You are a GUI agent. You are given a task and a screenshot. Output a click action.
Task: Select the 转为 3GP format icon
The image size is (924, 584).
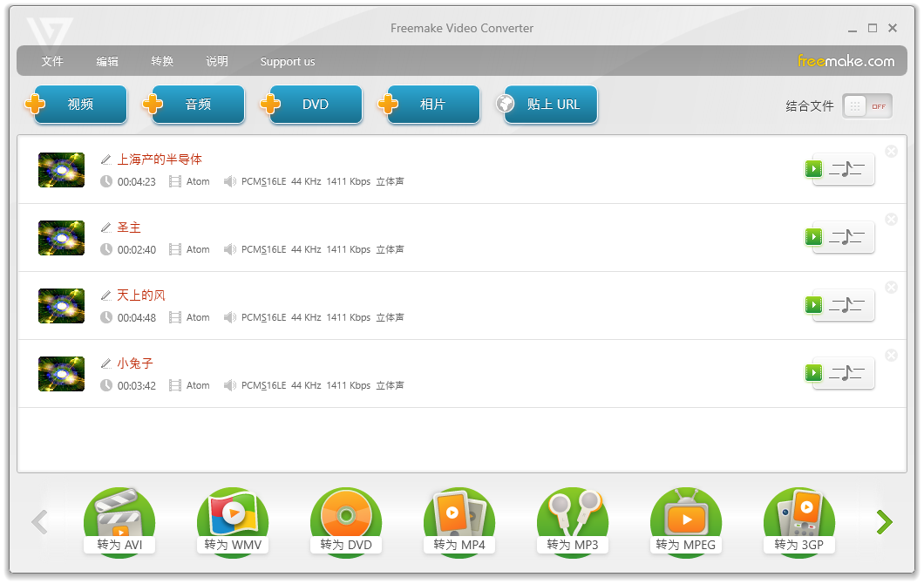pyautogui.click(x=799, y=519)
